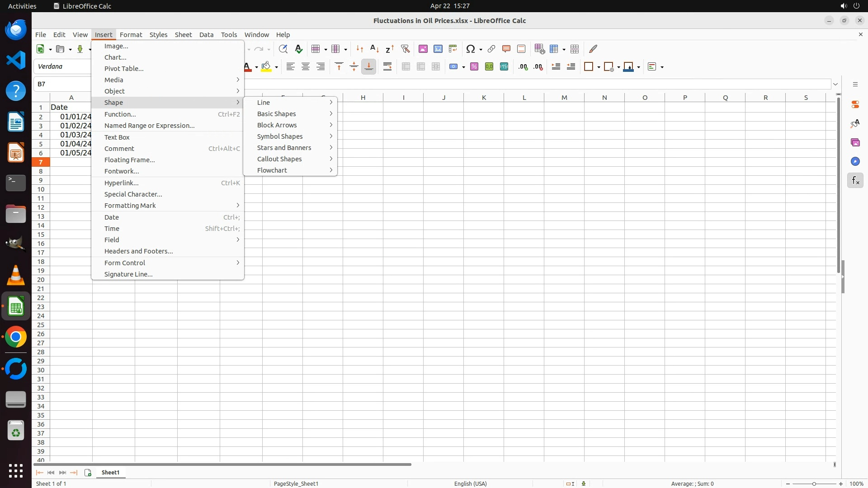Screen dimensions: 868x488
Task: Click Format as Percent icon
Action: pos(474,67)
